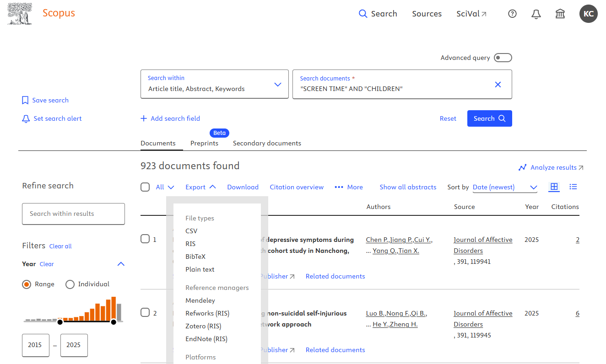Viewport: 606px width, 364px height.
Task: Open the All selection dropdown
Action: coord(165,187)
